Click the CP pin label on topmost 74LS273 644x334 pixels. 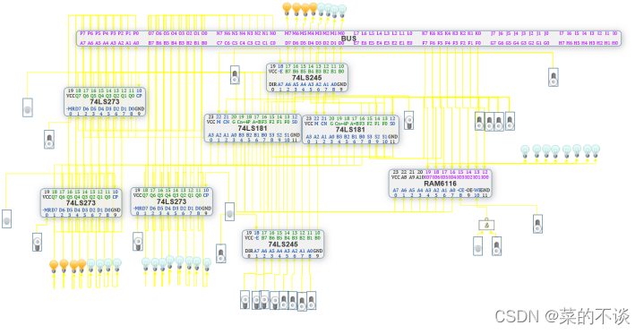click(x=139, y=96)
